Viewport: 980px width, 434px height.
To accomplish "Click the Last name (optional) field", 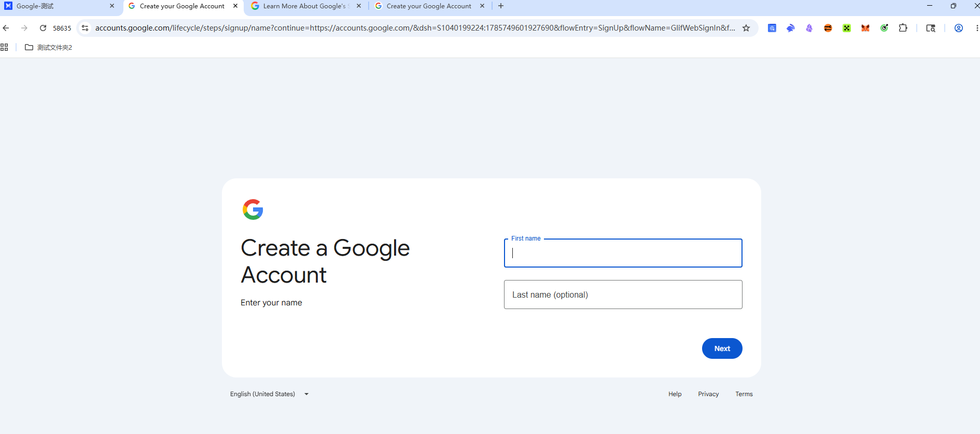I will pos(623,295).
